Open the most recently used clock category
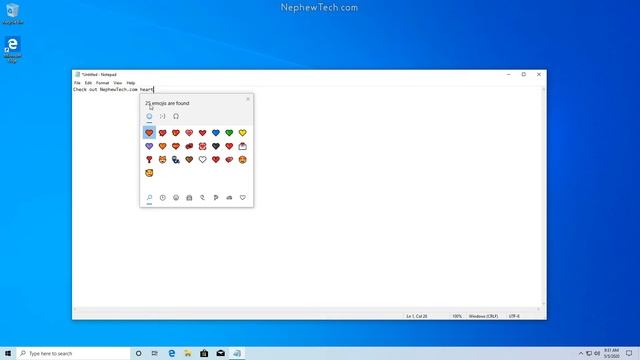Screen dimensions: 640x360 [x=162, y=198]
